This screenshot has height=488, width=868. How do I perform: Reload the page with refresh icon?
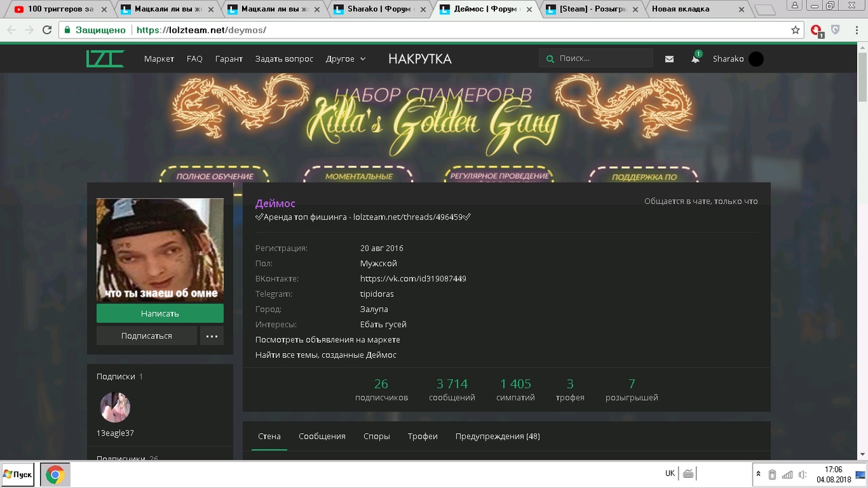click(47, 30)
